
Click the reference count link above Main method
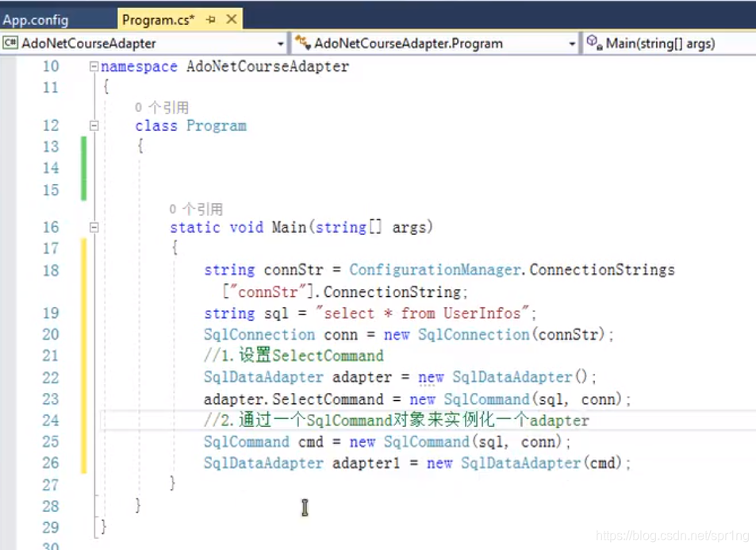click(196, 209)
